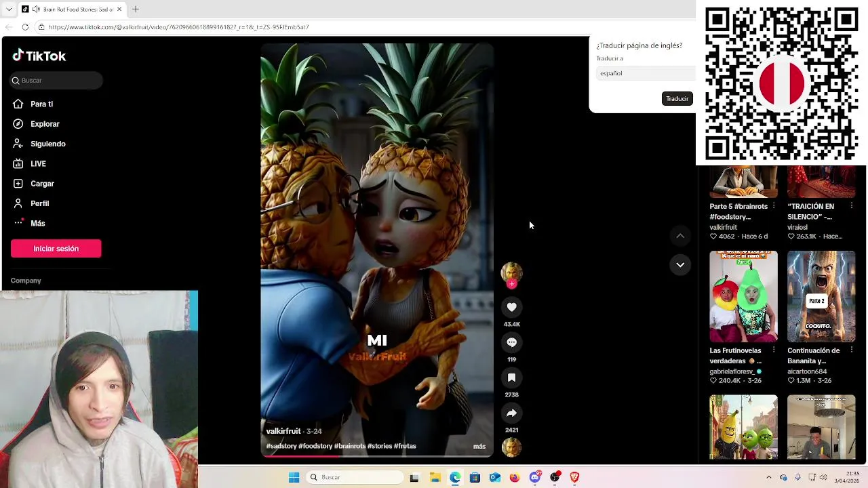868x488 pixels.
Task: Open comments with the speech bubble icon
Action: 511,342
